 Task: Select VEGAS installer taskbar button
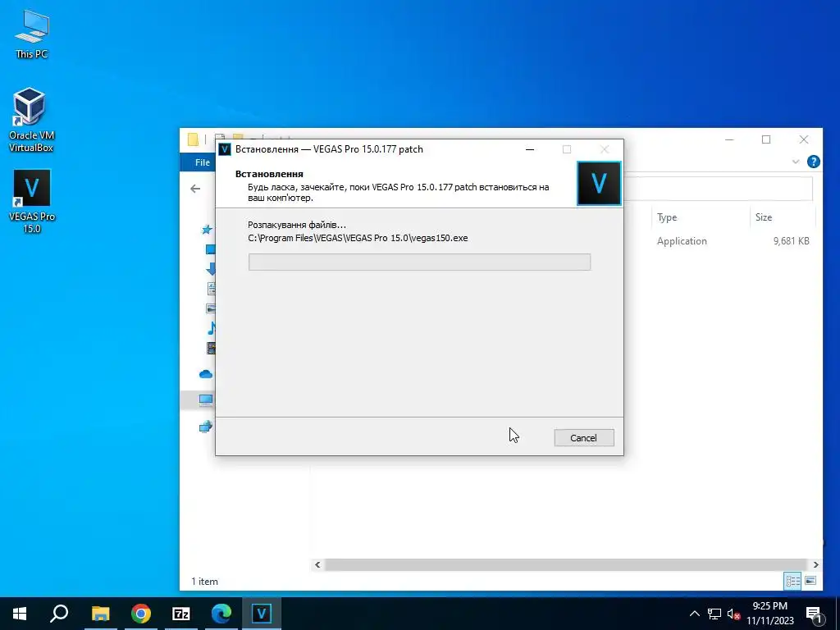262,614
